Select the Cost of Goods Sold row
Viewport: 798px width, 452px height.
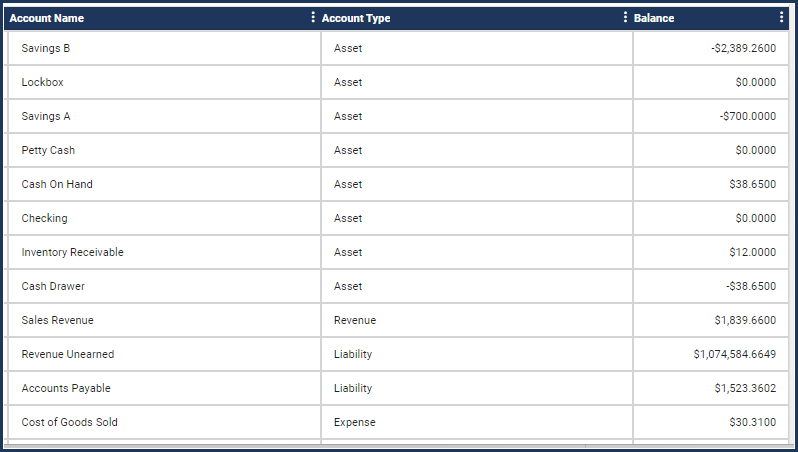point(398,422)
